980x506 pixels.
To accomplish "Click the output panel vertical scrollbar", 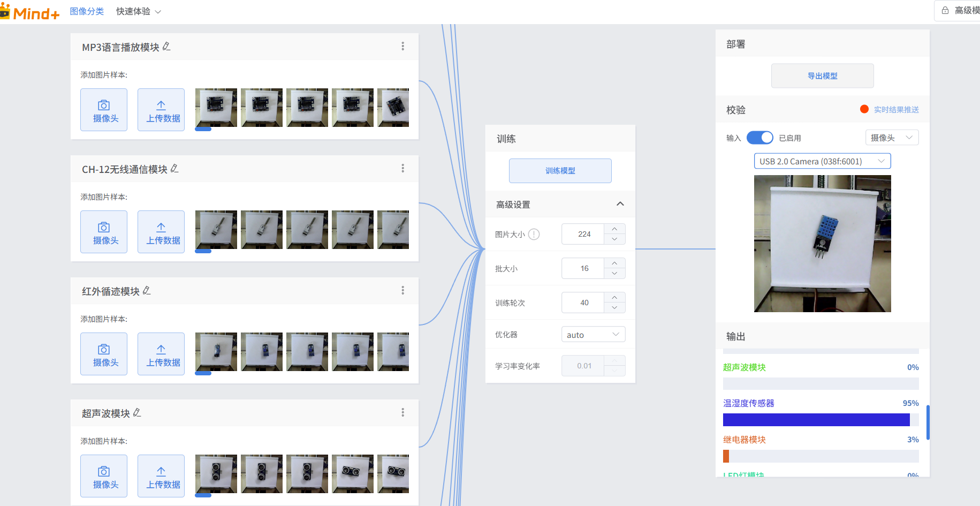I will [928, 422].
